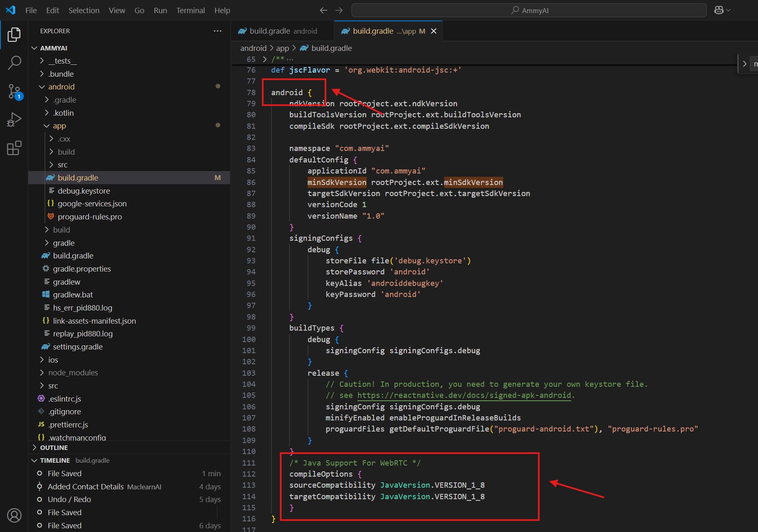This screenshot has width=758, height=532.
Task: Open the Search view icon
Action: pyautogui.click(x=14, y=63)
